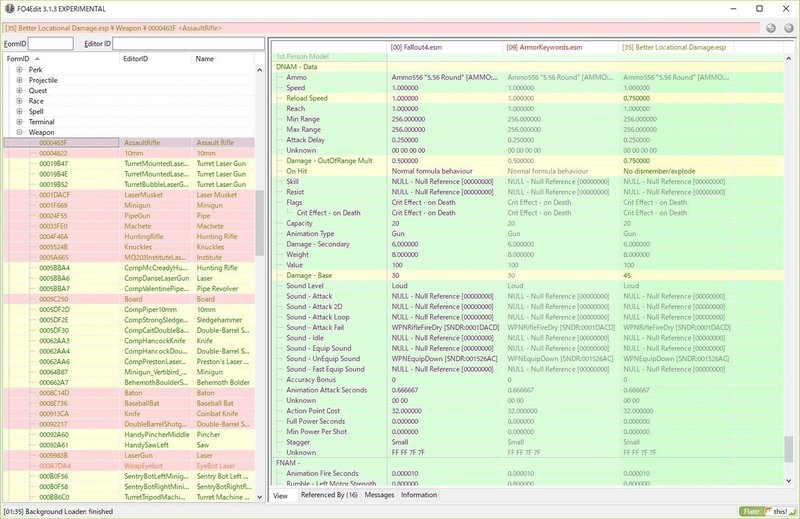Screen dimensions: 800x519
Task: Select the 0000463F AssaultRifle record
Action: pyautogui.click(x=129, y=143)
